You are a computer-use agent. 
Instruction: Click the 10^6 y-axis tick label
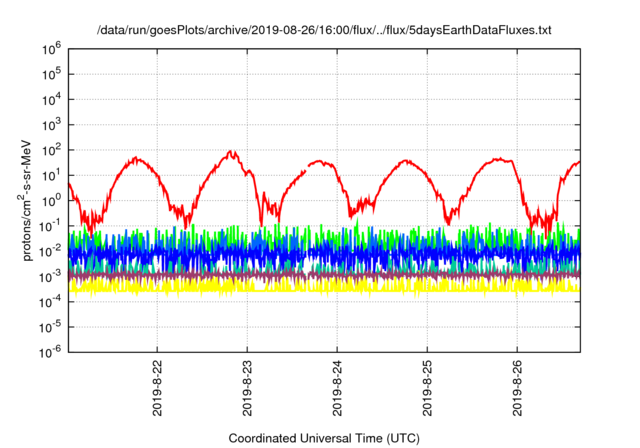51,49
